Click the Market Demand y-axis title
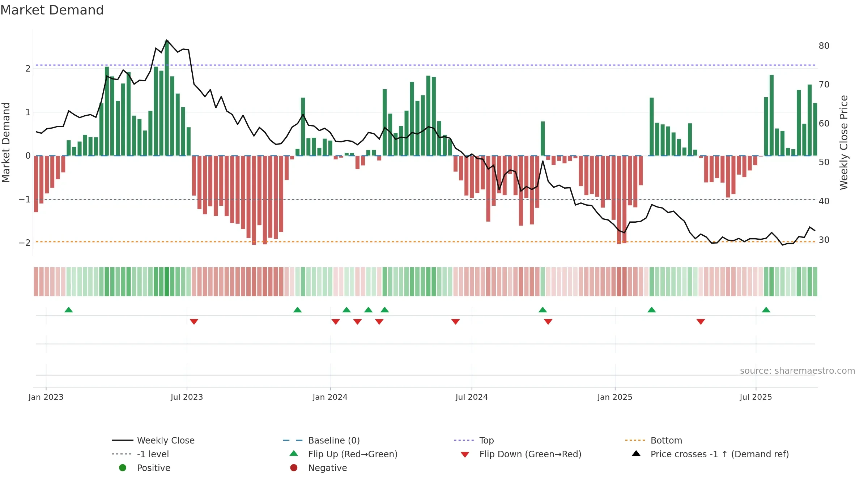Screen dimensions: 868x488 click(6, 142)
